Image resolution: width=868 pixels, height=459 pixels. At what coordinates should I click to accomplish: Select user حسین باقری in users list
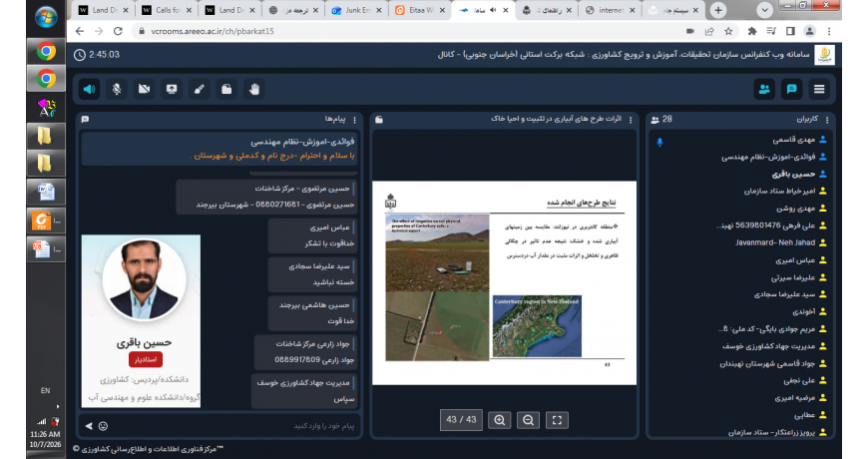point(794,175)
